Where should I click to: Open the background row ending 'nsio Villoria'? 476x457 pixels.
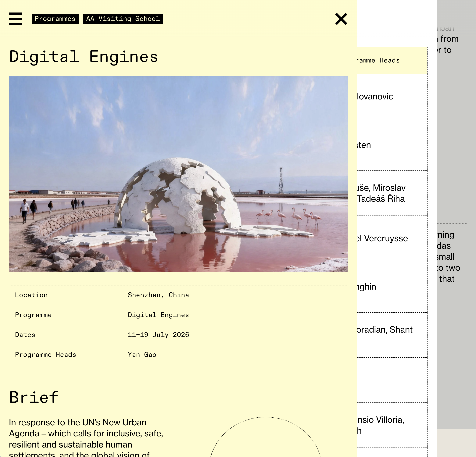coord(392,425)
